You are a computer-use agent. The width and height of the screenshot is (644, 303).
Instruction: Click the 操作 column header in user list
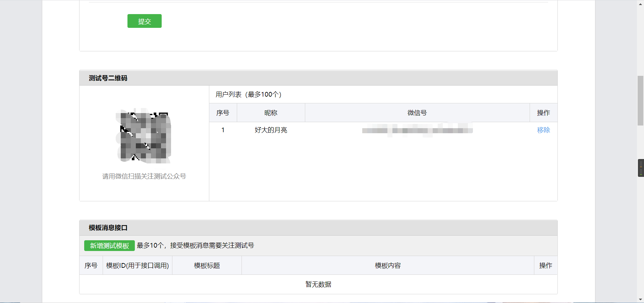click(x=543, y=113)
